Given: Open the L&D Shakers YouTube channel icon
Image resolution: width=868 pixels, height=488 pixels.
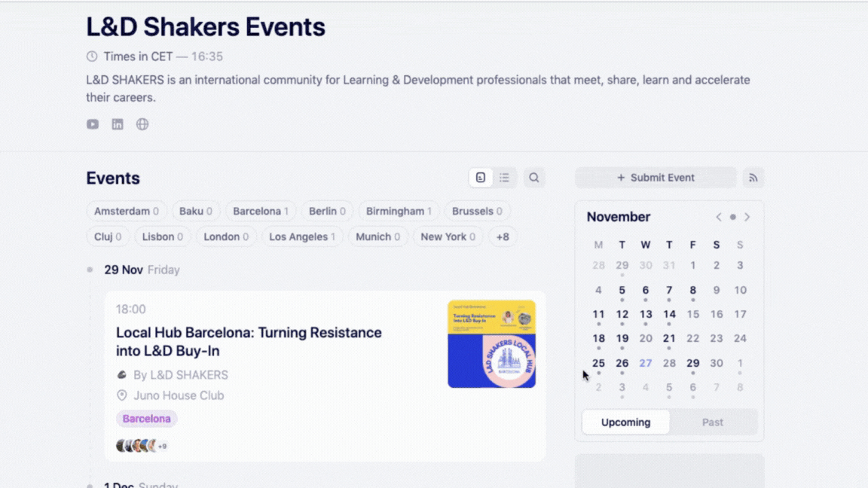Looking at the screenshot, I should 93,124.
